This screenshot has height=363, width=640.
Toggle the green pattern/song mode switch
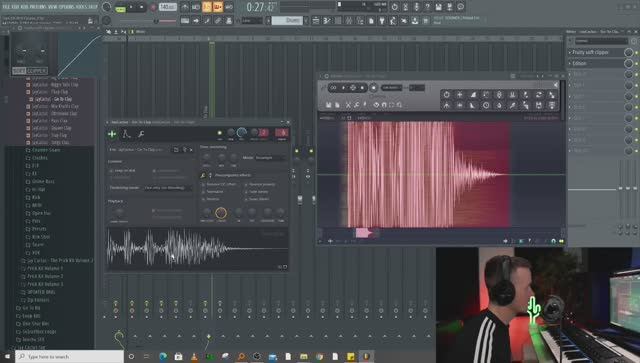coord(120,8)
